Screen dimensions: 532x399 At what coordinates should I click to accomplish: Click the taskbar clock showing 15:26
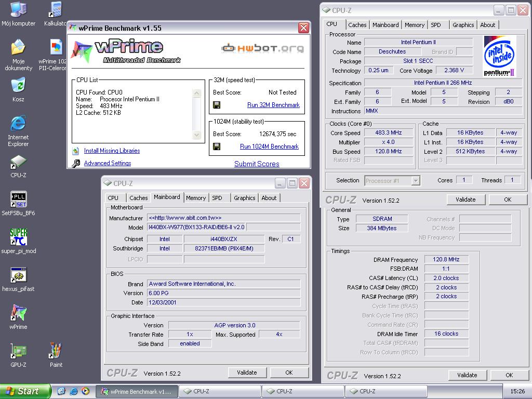517,392
